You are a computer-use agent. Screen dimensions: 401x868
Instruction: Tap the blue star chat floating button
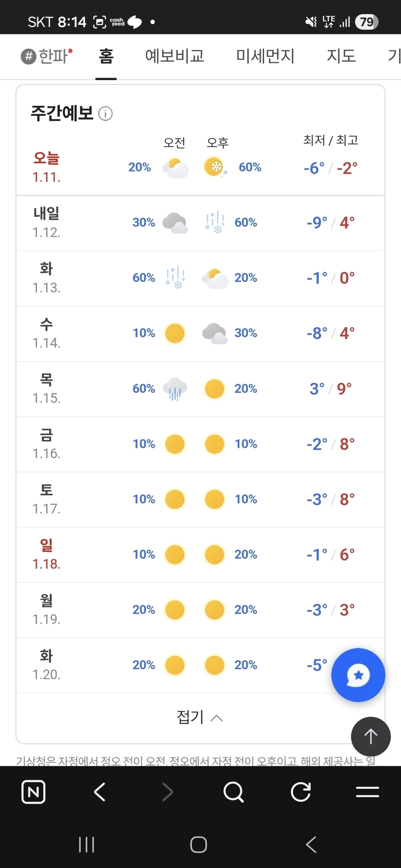tap(358, 675)
